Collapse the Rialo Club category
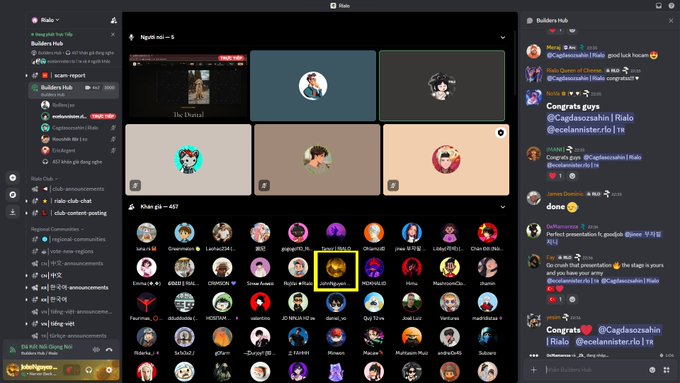The image size is (680, 383). click(x=44, y=179)
